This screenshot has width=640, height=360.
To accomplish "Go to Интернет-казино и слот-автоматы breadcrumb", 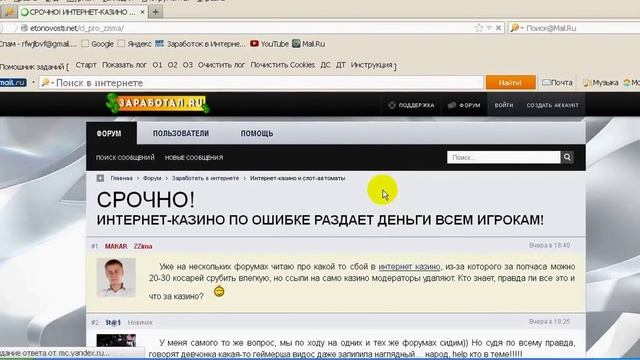I will coord(298,178).
